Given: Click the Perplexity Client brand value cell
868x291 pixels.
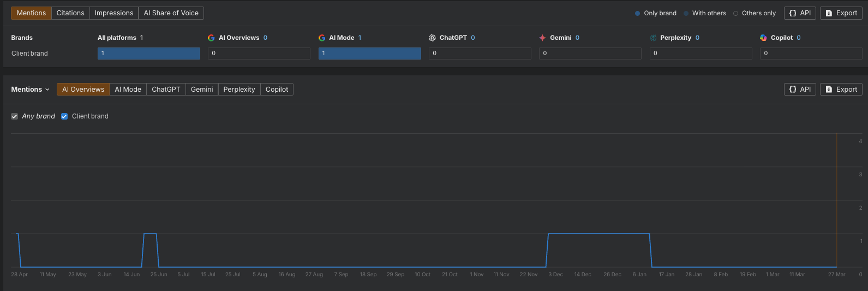Looking at the screenshot, I should click(x=701, y=54).
